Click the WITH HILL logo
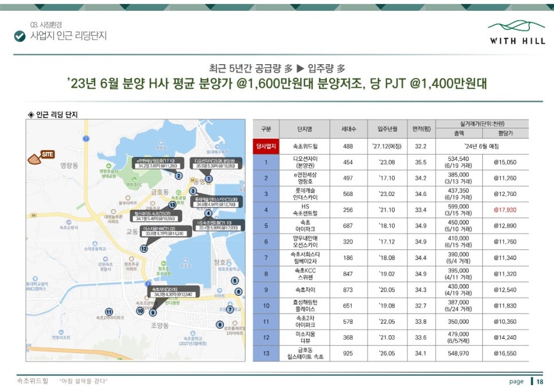This screenshot has height=392, width=554. click(x=517, y=33)
